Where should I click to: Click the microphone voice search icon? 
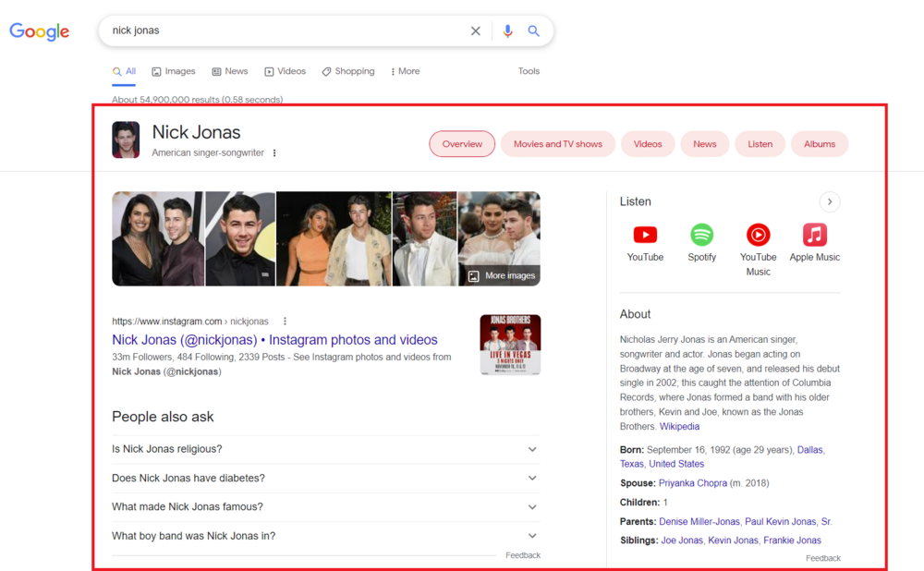point(507,30)
